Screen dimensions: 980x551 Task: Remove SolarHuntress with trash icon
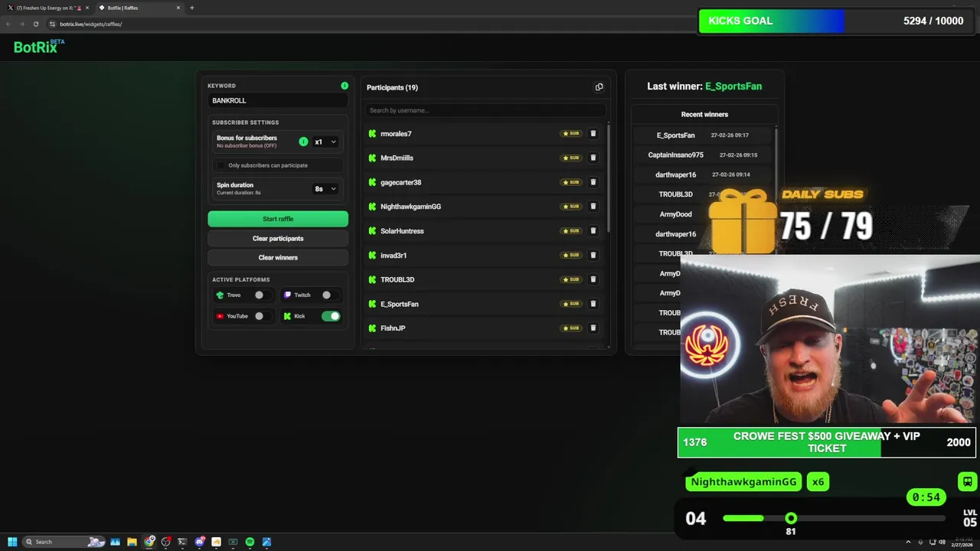(x=593, y=230)
